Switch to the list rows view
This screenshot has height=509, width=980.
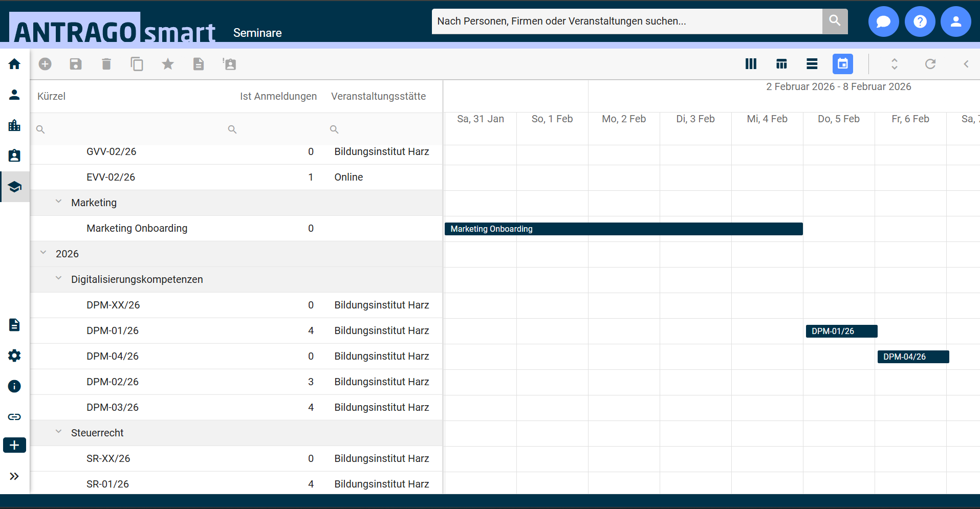812,64
